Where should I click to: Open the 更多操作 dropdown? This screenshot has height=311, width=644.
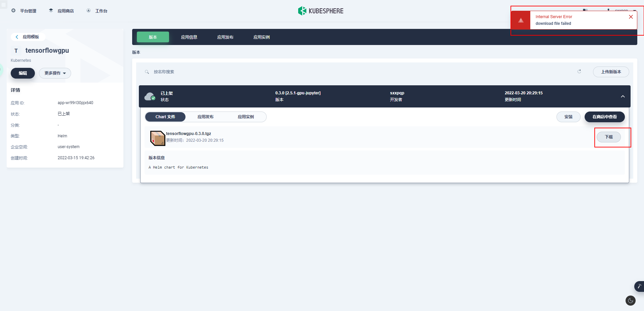(55, 73)
